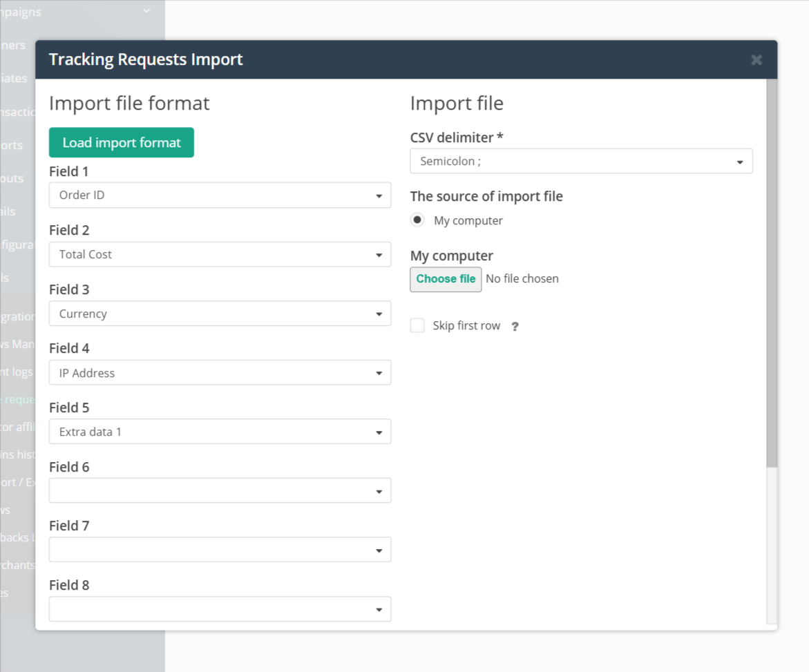The width and height of the screenshot is (809, 672).
Task: Enable the Skip first row checkbox
Action: click(x=417, y=325)
